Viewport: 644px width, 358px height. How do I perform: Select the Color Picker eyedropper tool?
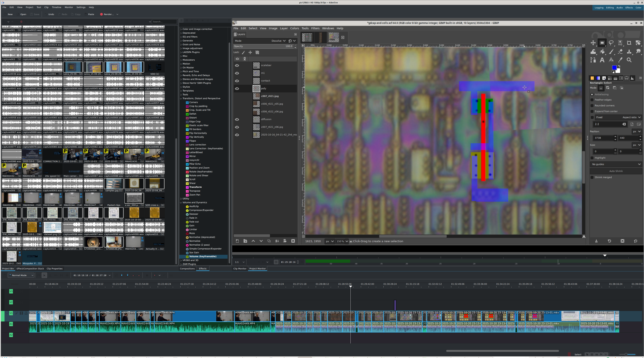point(620,60)
